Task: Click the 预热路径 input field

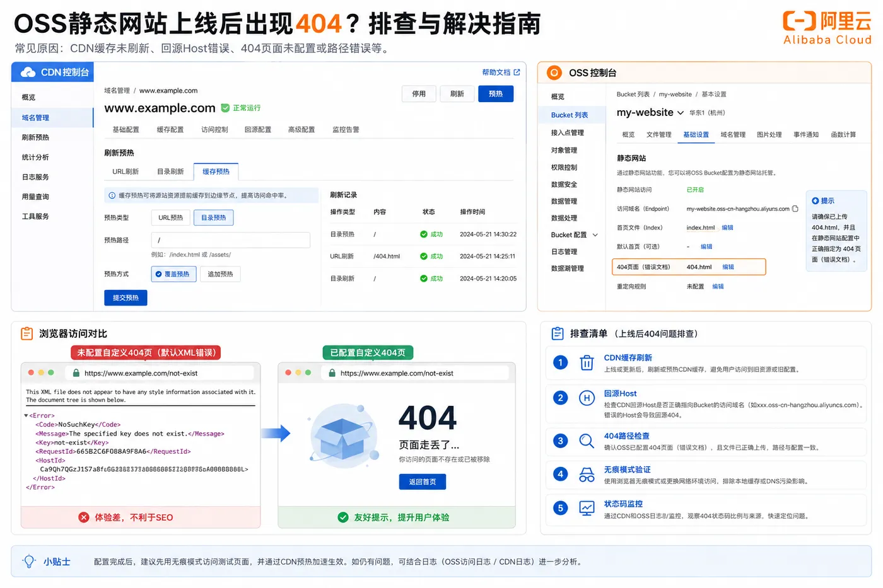Action: click(230, 240)
